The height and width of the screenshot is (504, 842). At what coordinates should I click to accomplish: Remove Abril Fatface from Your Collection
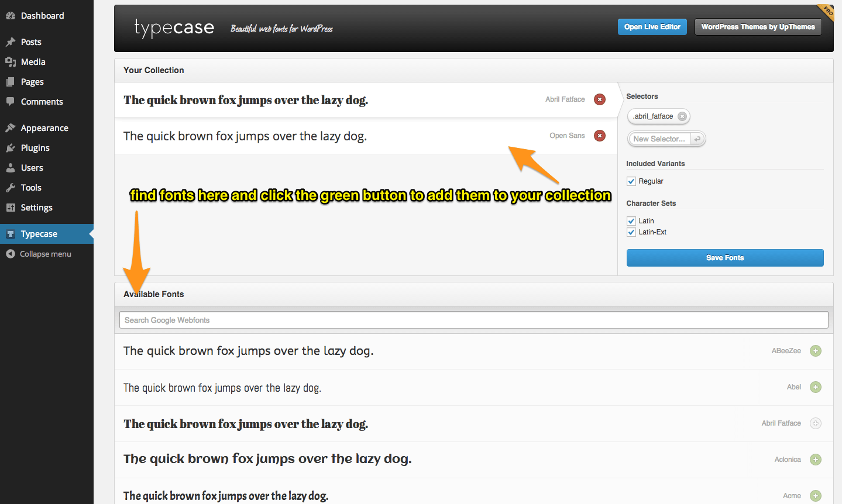tap(599, 99)
